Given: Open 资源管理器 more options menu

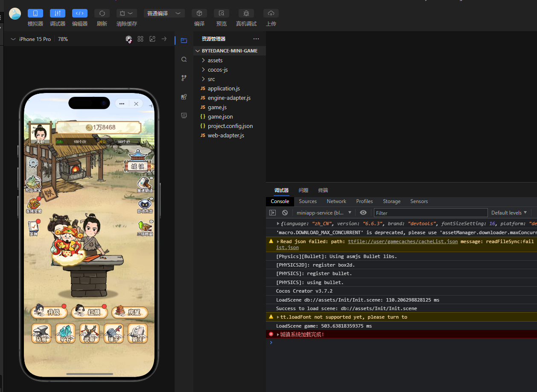Looking at the screenshot, I should click(x=256, y=39).
